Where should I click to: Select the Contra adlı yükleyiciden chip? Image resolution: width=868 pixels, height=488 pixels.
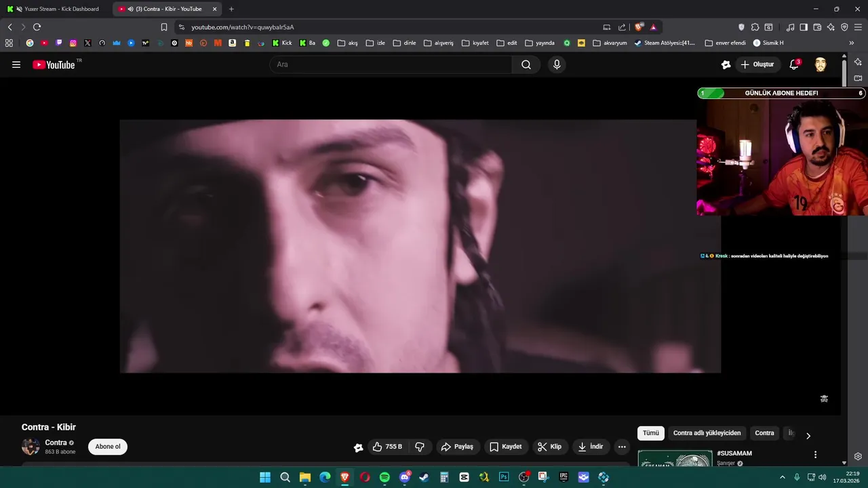(707, 433)
